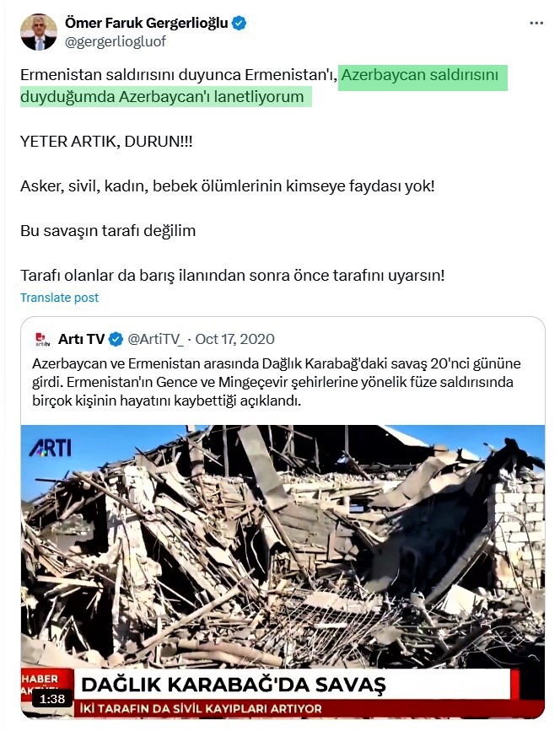Click the blue verified badge beside Gergerlioğlu
Image resolution: width=560 pixels, height=731 pixels.
coord(240,23)
